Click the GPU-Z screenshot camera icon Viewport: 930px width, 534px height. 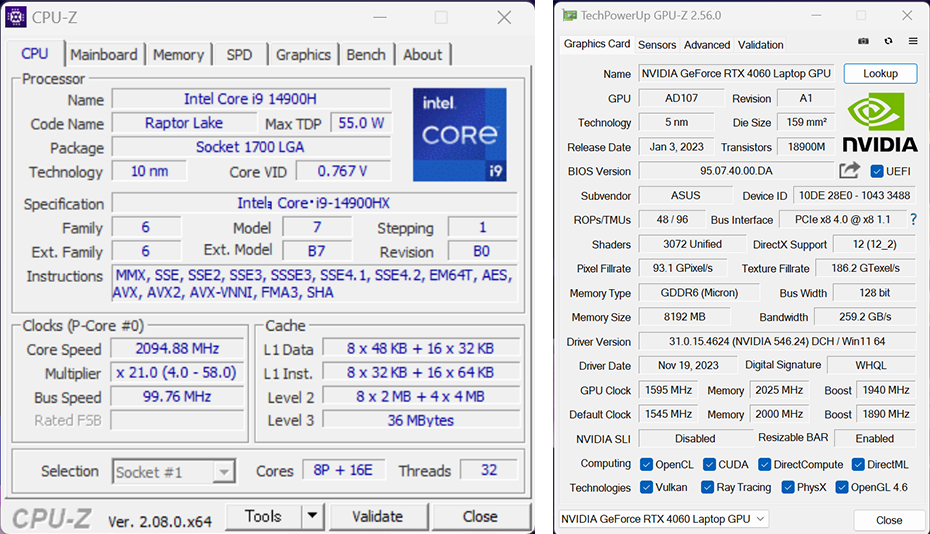(864, 42)
